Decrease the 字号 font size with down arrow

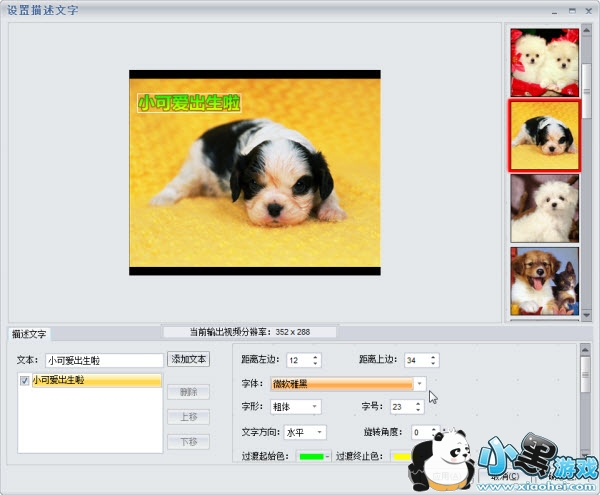click(418, 411)
